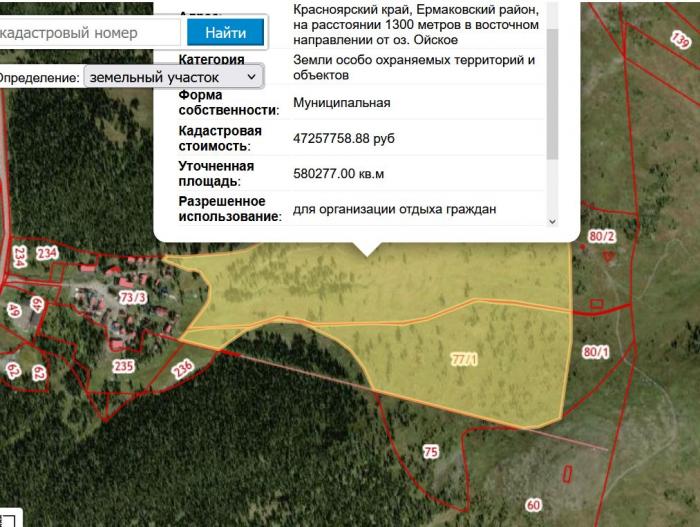Click the popup scrollbar down arrow
Viewport: 700px width, 527px height.
click(x=552, y=220)
